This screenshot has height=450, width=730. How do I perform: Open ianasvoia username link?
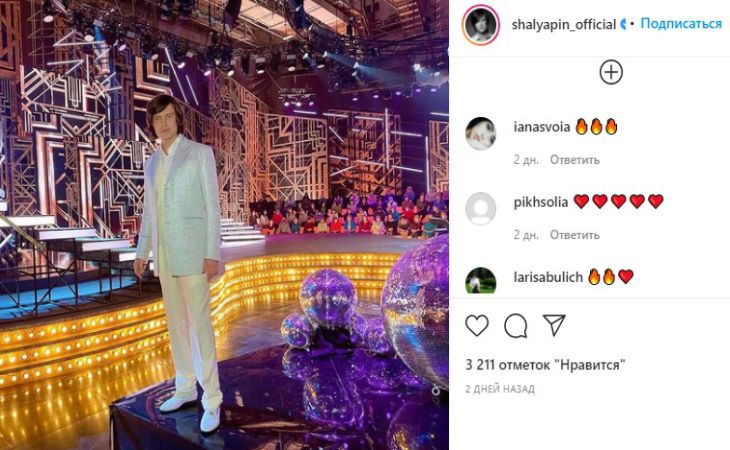[541, 127]
